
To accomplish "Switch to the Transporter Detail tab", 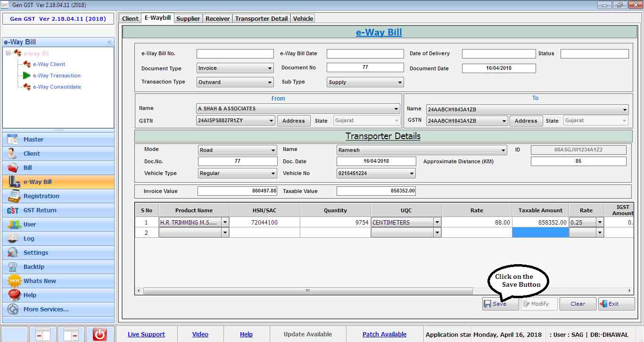I will (261, 18).
